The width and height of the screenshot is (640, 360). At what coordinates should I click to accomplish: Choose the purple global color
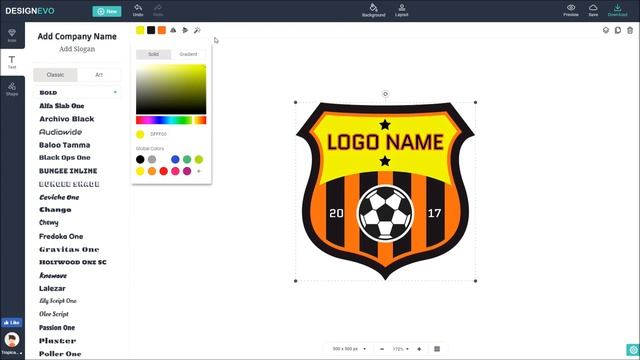pos(187,171)
